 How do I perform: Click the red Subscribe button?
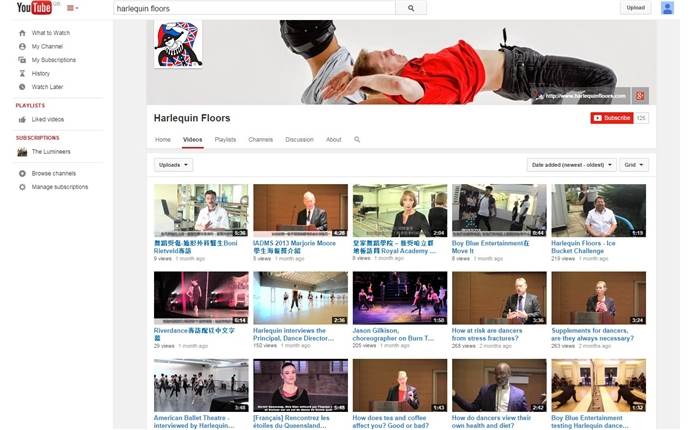tap(612, 118)
